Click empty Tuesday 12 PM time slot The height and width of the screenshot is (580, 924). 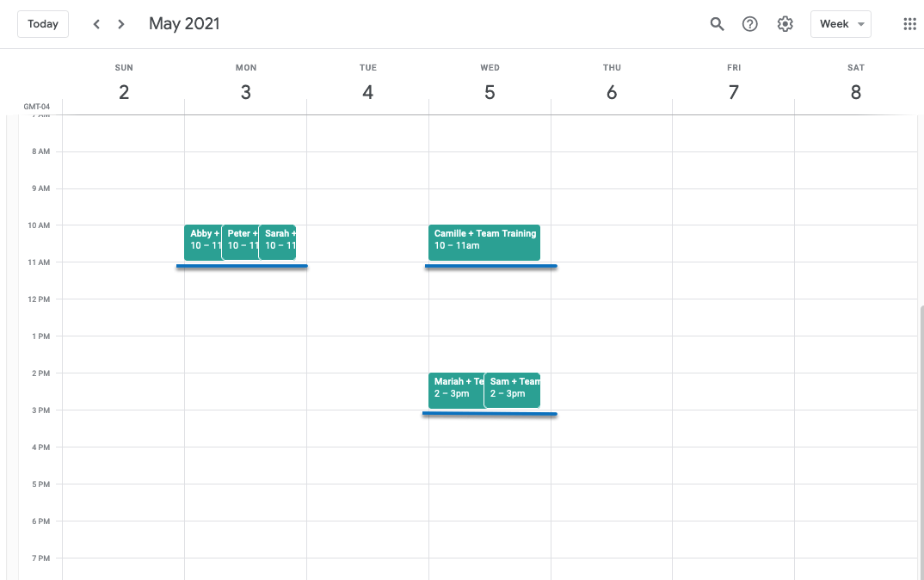[x=367, y=317]
